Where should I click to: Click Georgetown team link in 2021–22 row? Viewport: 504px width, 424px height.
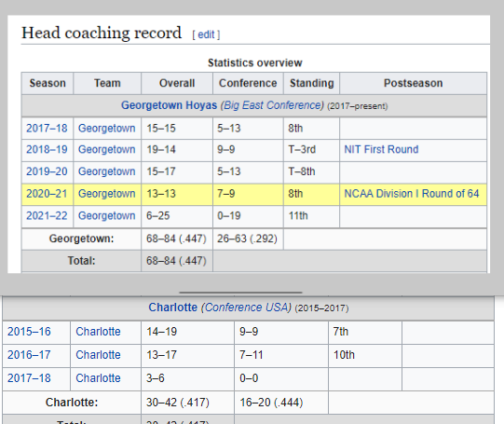click(107, 215)
